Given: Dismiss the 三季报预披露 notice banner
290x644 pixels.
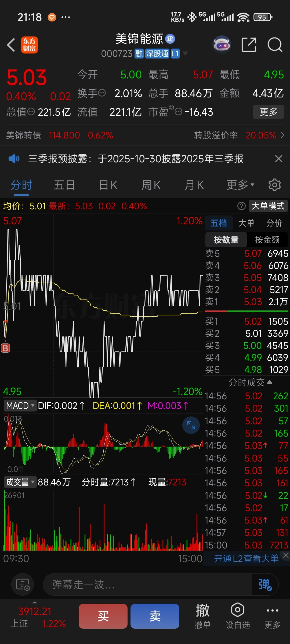Looking at the screenshot, I should click(x=279, y=159).
